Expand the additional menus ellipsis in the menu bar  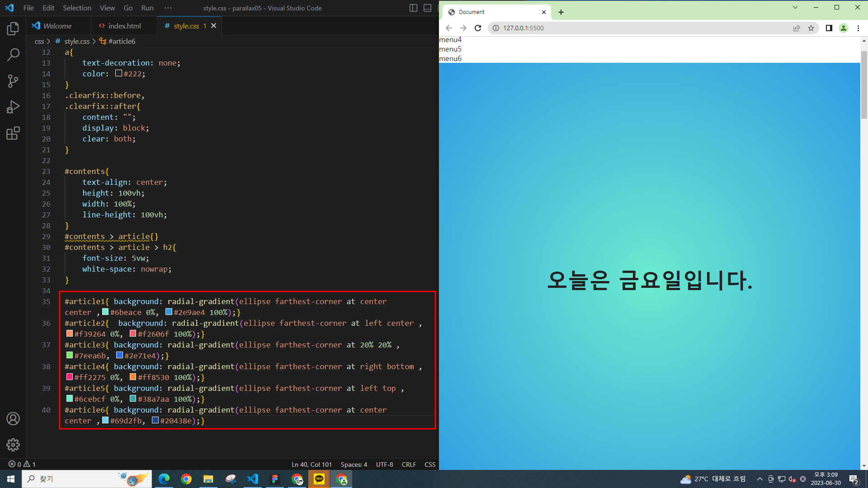[168, 8]
